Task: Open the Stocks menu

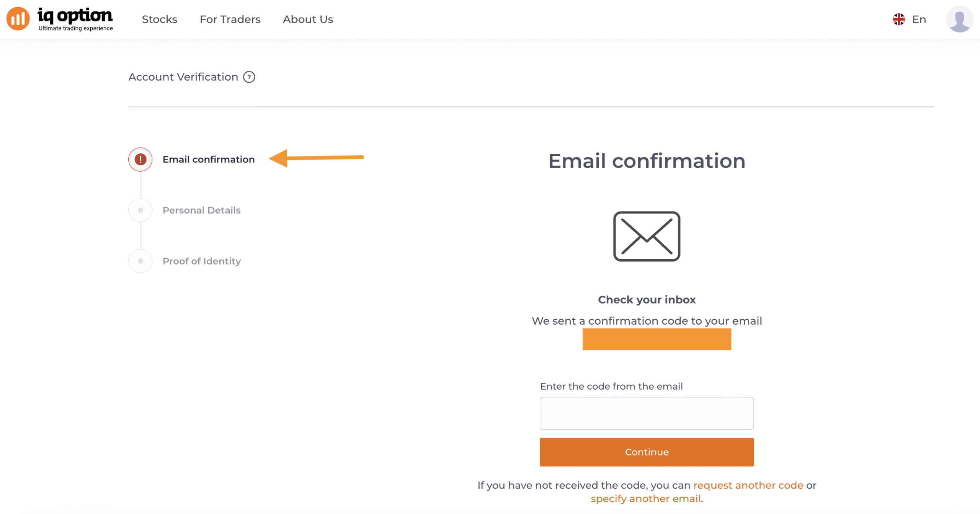Action: click(159, 20)
